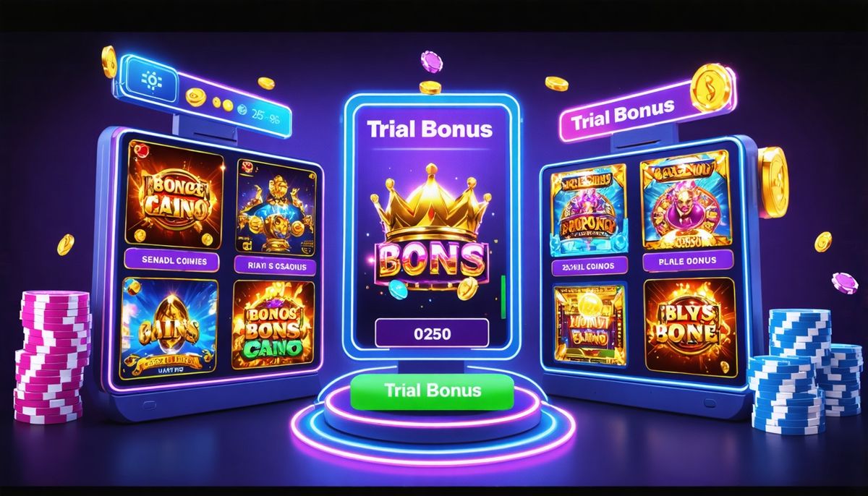Click the Plale Oonus label button

[688, 260]
